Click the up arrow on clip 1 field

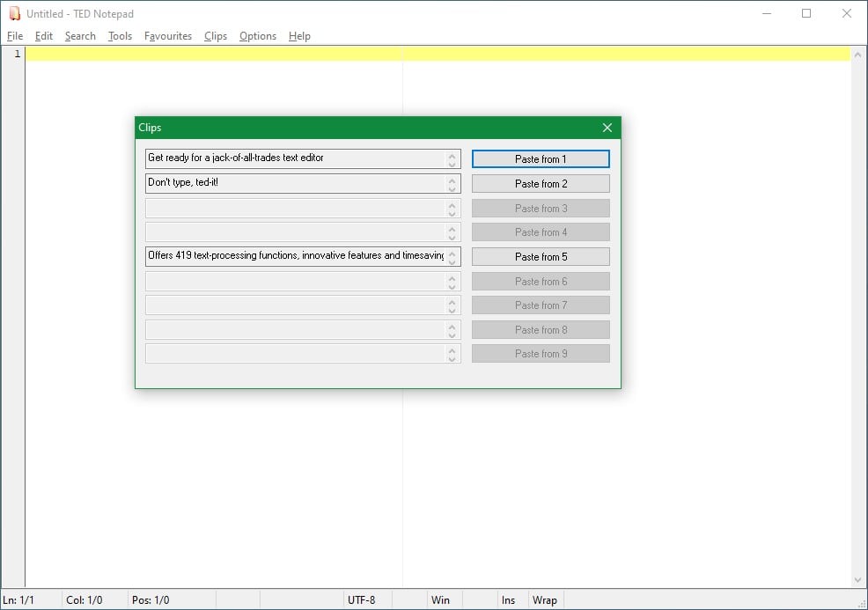[452, 154]
